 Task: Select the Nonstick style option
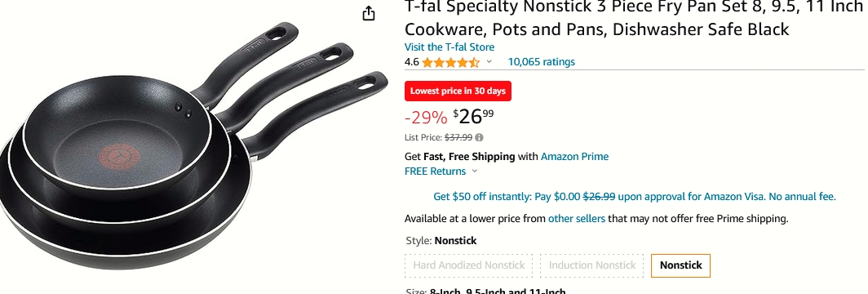[680, 265]
